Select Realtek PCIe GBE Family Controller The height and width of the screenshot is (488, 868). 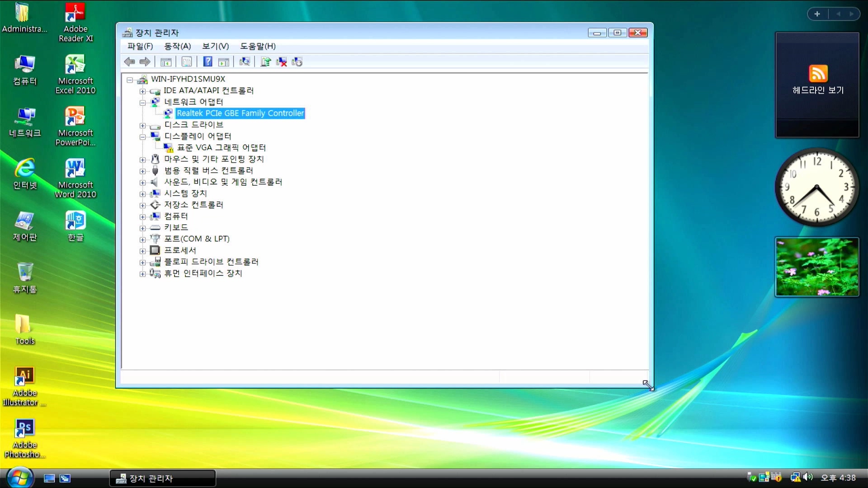240,113
